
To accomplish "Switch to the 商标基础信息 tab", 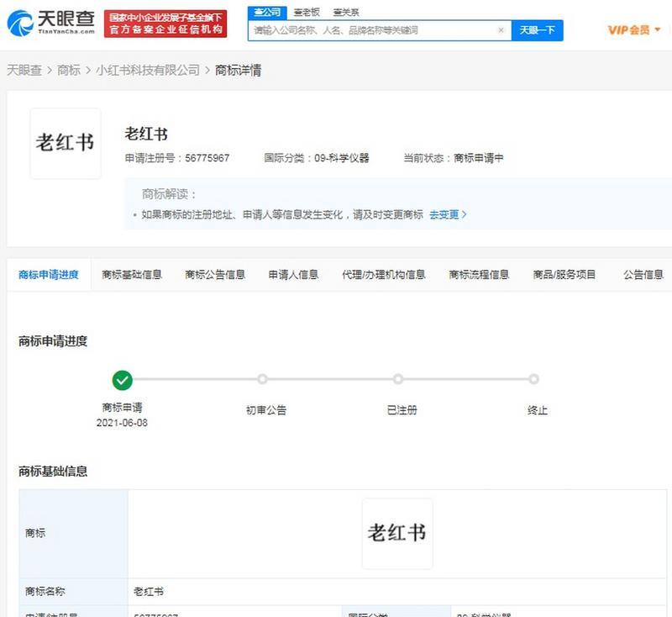I will click(x=132, y=275).
